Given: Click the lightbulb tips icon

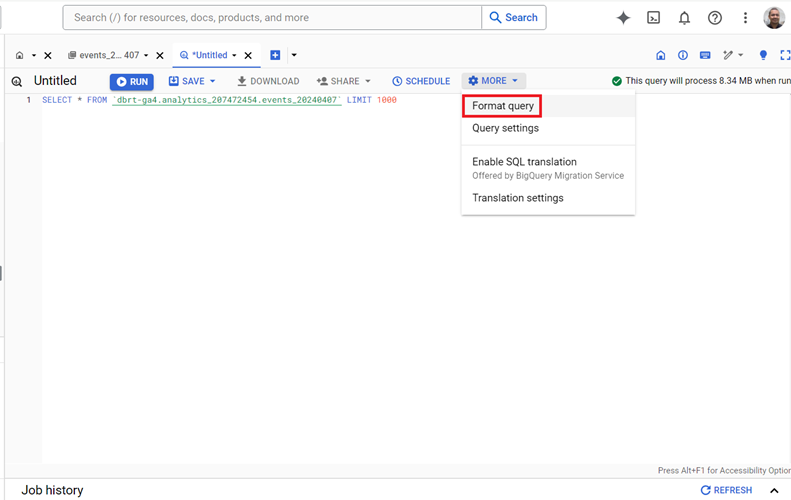Looking at the screenshot, I should point(763,55).
